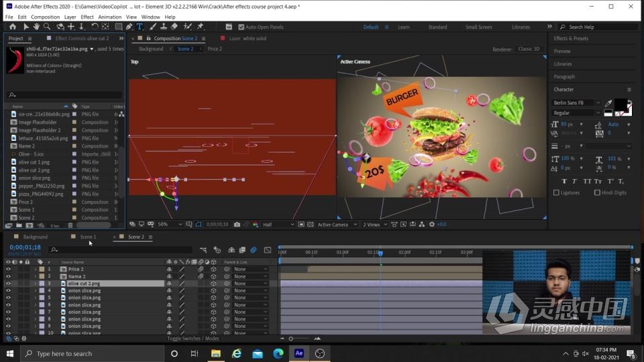Hide the Price 2 layer
The image size is (644, 362).
coord(8,269)
